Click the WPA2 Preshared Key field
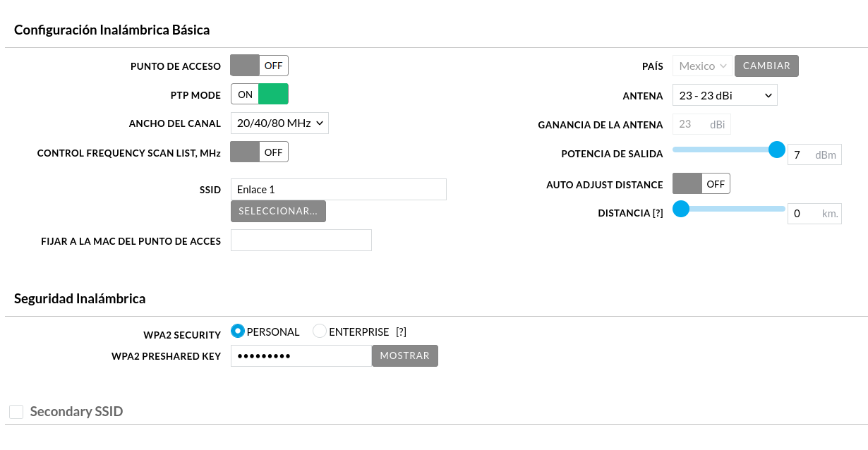868x450 pixels. point(301,356)
